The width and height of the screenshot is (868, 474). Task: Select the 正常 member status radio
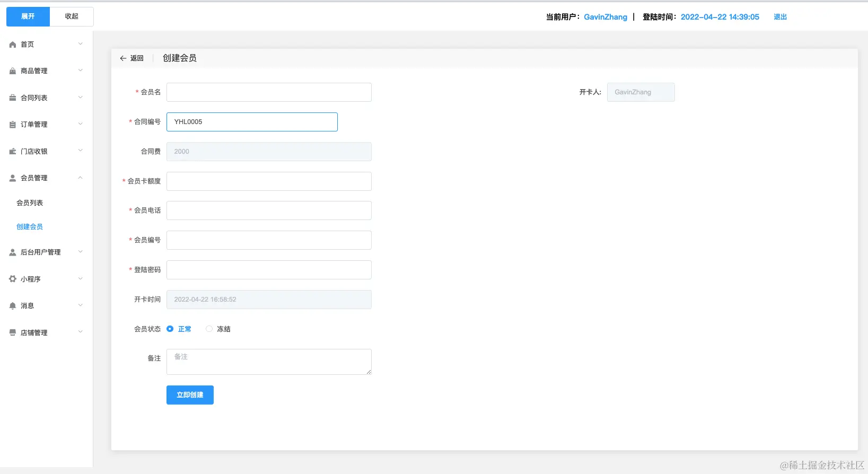point(170,329)
